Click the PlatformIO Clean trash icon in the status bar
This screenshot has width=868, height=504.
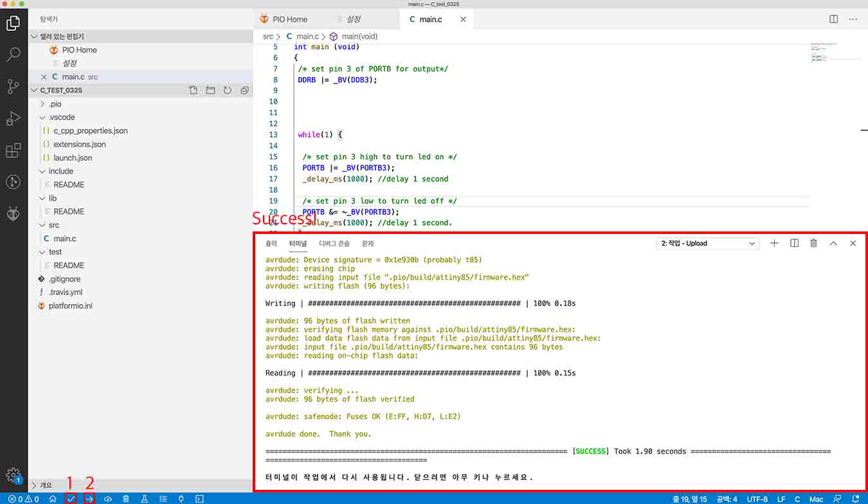click(126, 499)
